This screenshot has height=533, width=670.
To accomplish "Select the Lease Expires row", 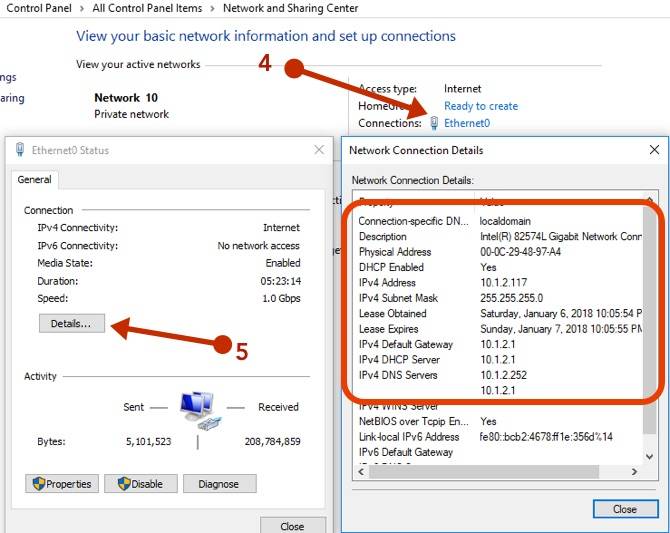I will (x=499, y=329).
